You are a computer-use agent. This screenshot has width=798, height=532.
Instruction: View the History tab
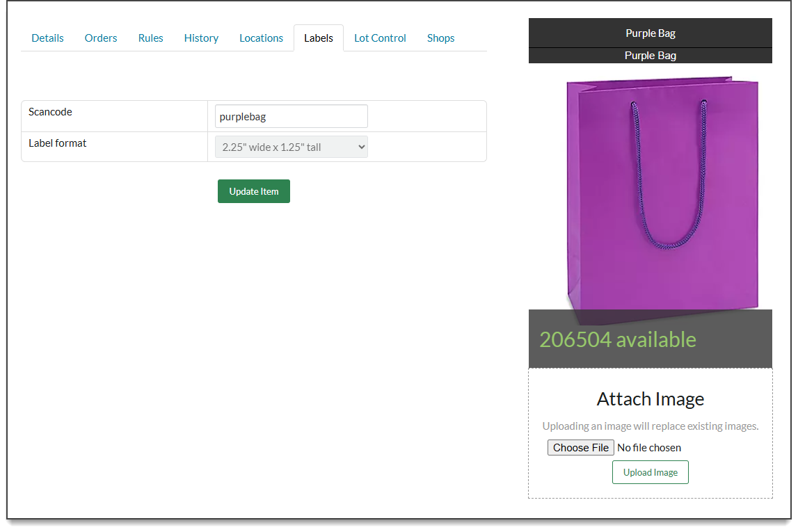[201, 38]
